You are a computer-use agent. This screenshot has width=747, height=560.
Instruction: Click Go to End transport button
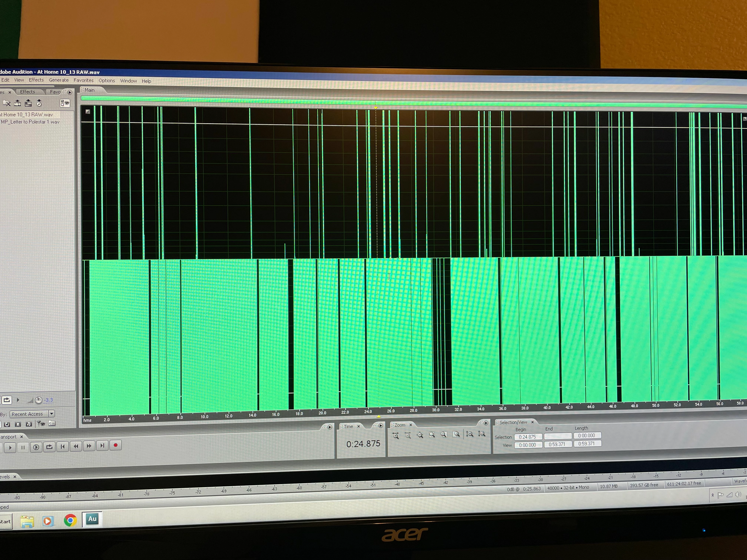pyautogui.click(x=102, y=446)
